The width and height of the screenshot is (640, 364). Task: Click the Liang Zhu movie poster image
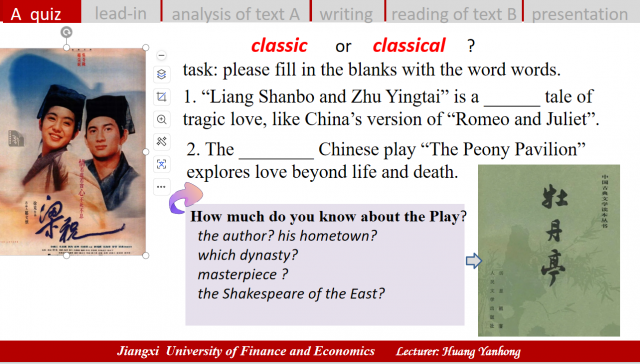(x=73, y=152)
